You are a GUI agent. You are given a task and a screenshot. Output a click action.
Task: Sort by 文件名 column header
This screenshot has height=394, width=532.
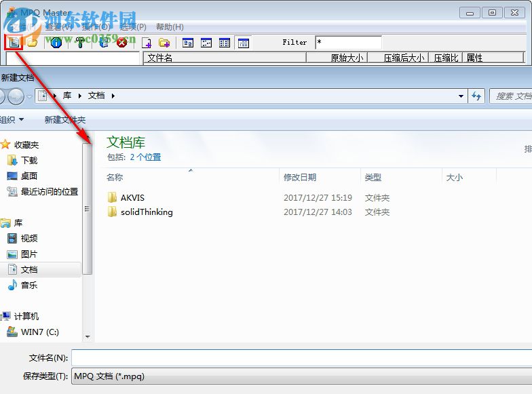[225, 58]
